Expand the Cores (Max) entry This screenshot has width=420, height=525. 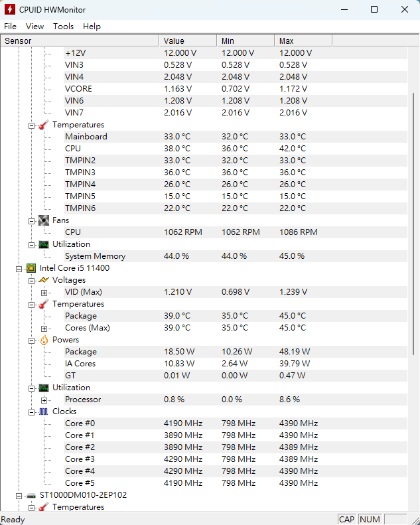44,329
